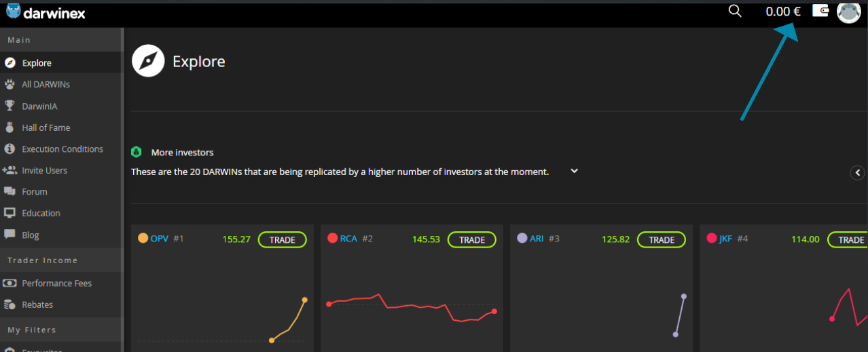Click the sidebar vertical scrollbar

click(122, 190)
